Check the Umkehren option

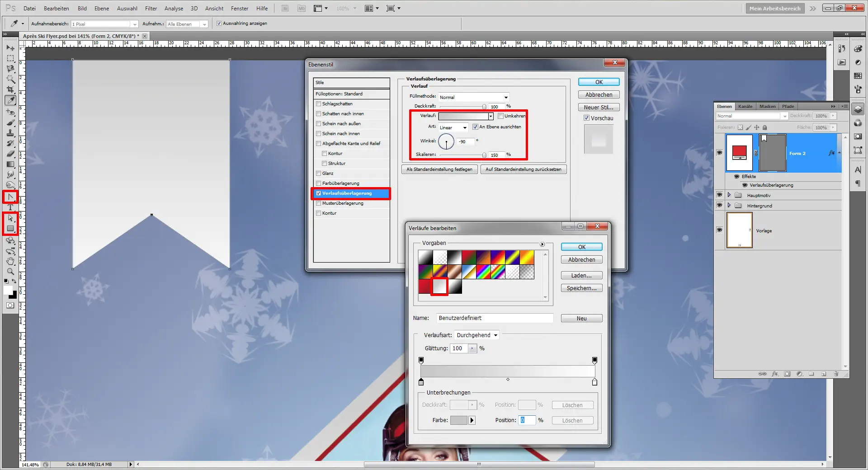[500, 116]
